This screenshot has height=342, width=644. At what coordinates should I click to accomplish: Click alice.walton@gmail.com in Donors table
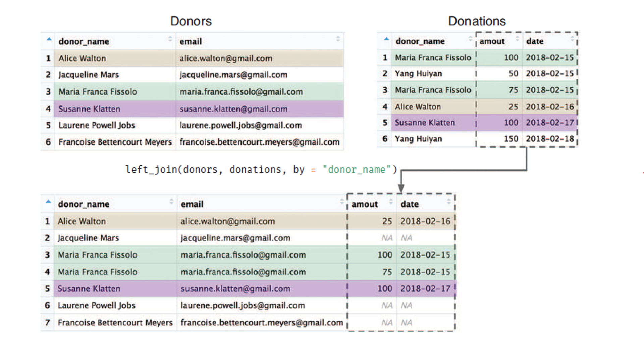226,58
